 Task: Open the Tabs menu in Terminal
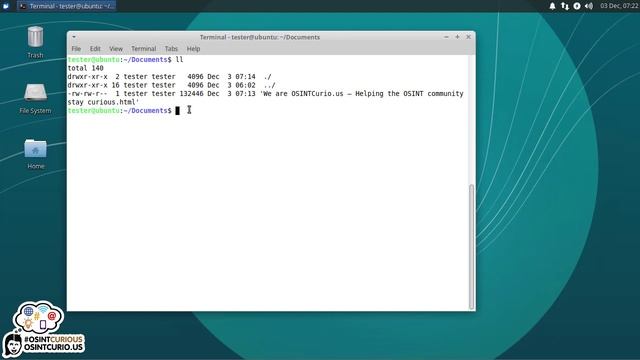[171, 49]
